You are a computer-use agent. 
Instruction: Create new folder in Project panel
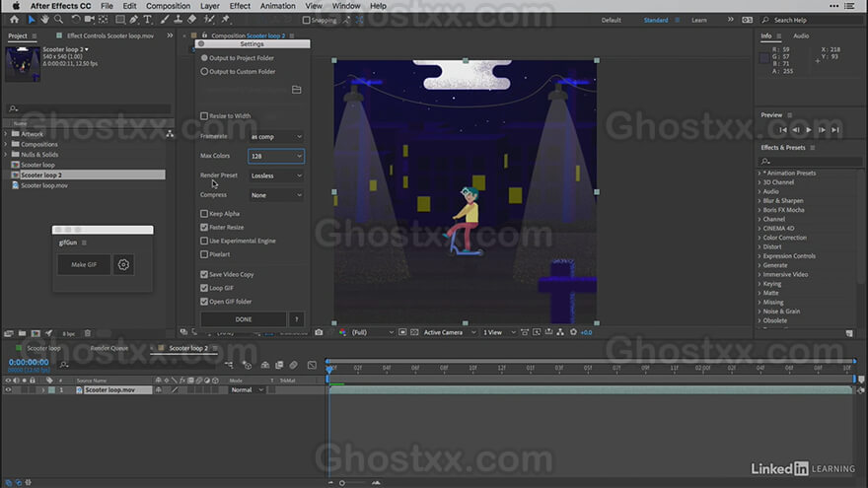(x=22, y=333)
